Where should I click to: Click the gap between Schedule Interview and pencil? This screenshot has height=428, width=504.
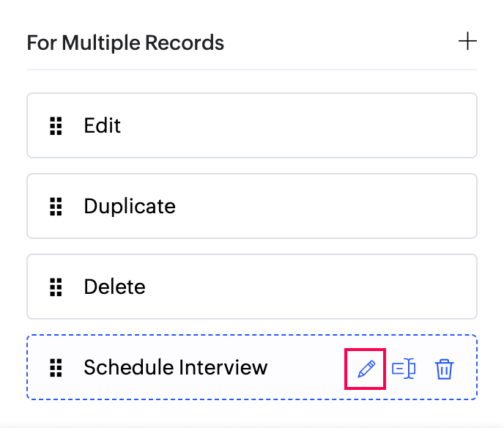[x=305, y=368]
